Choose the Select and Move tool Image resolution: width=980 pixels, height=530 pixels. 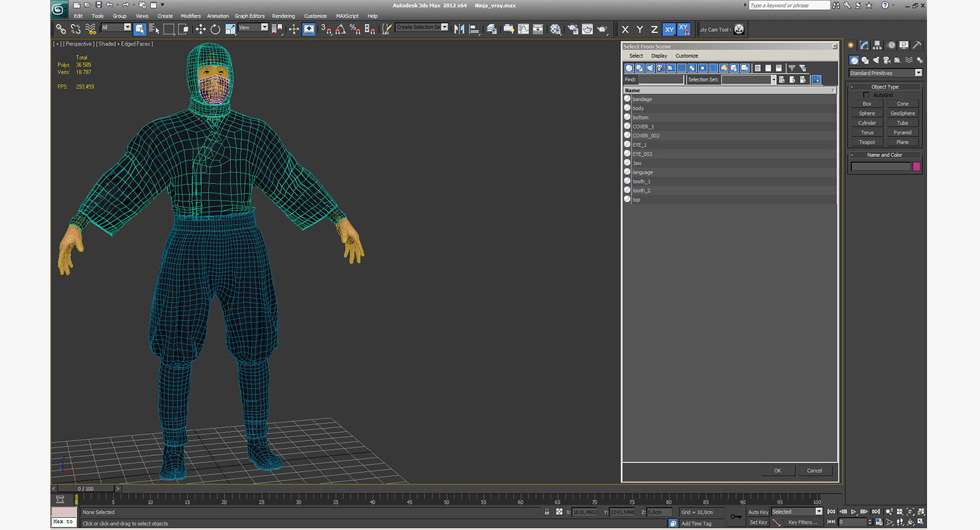pos(200,29)
